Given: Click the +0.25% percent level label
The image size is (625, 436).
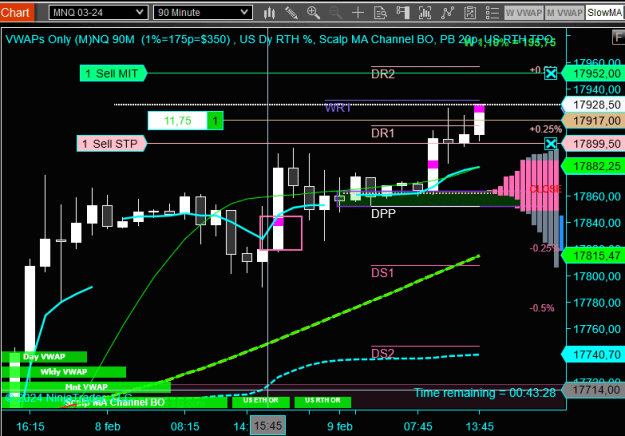Looking at the screenshot, I should point(546,130).
